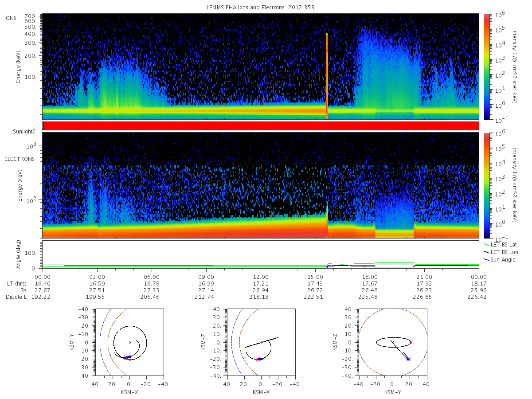
Task: Click the orange vertical spike in the ions spectrogram
Action: coord(327,76)
